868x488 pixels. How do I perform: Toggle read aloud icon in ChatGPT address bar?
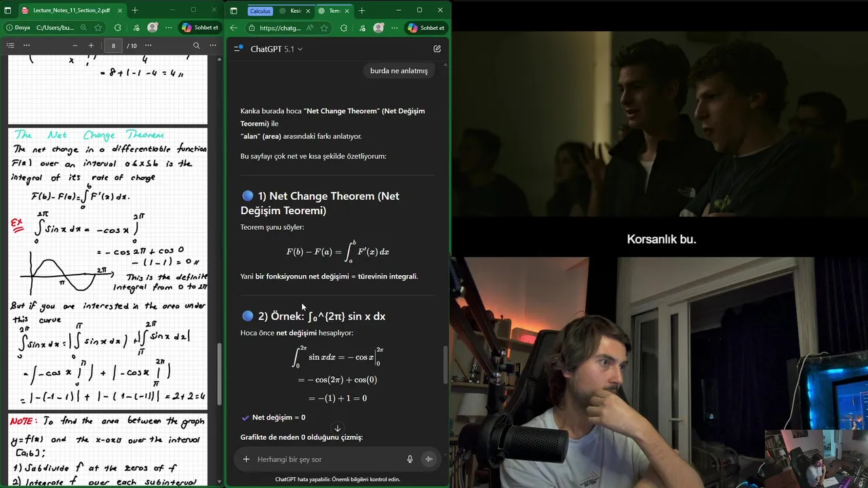tap(310, 28)
